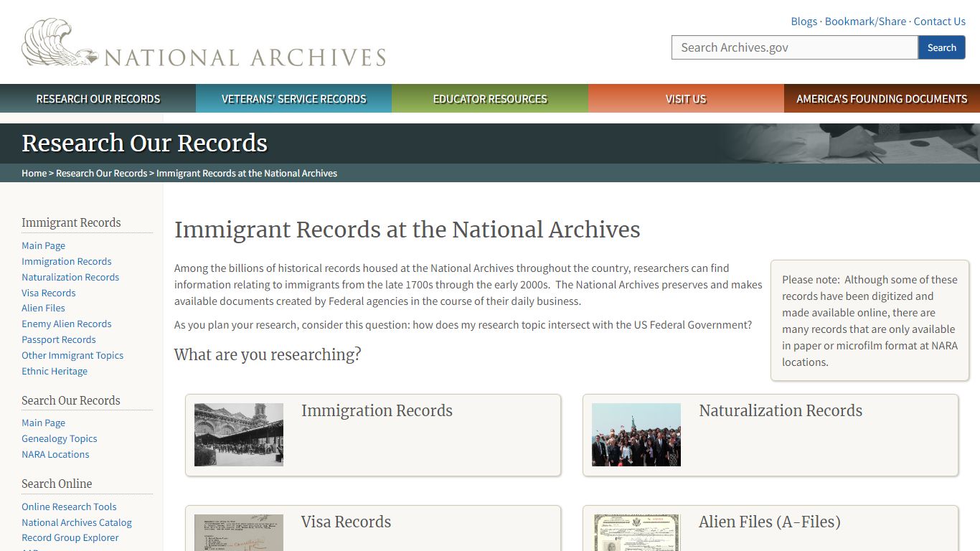Screen dimensions: 980x551
Task: Click the Immigrant Records breadcrumb link
Action: point(247,173)
